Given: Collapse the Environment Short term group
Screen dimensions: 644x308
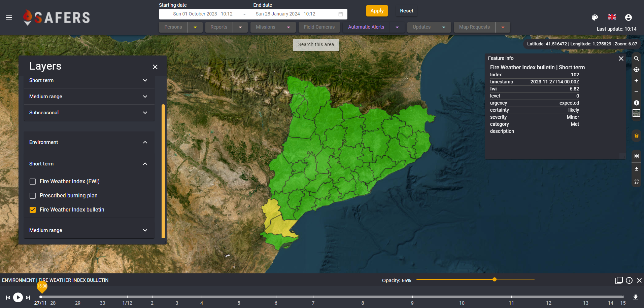Looking at the screenshot, I should [89, 164].
